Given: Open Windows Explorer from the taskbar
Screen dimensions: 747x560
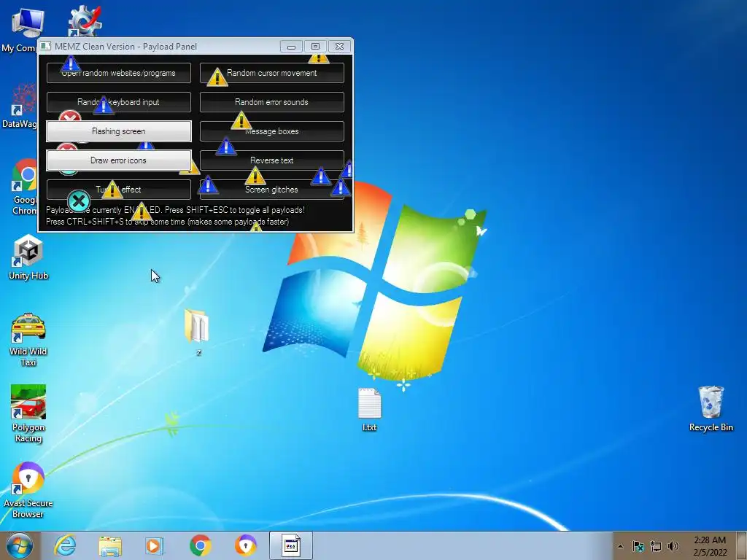Looking at the screenshot, I should 110,545.
